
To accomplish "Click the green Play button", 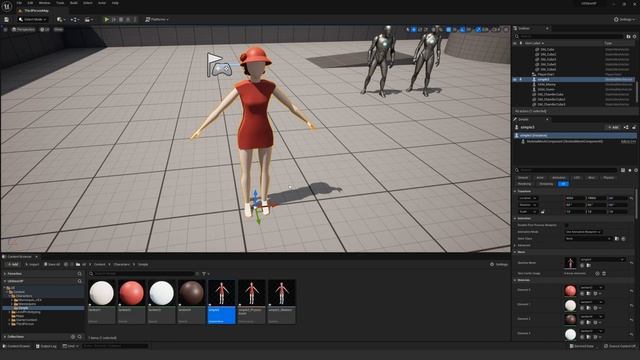I will tap(107, 19).
